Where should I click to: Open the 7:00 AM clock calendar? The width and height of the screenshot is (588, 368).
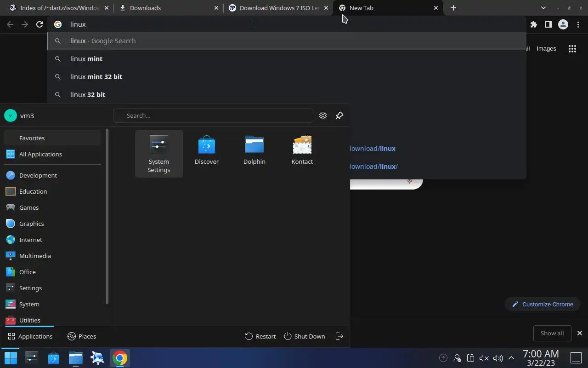tap(541, 358)
